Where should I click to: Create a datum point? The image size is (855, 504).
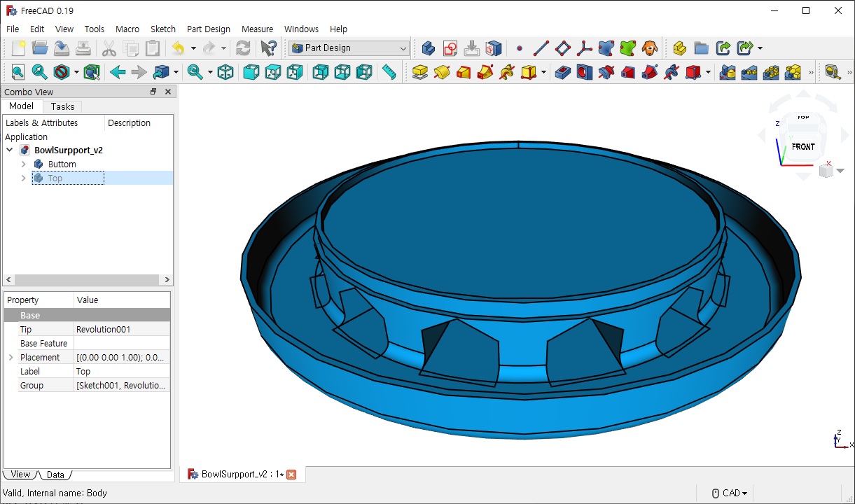519,48
